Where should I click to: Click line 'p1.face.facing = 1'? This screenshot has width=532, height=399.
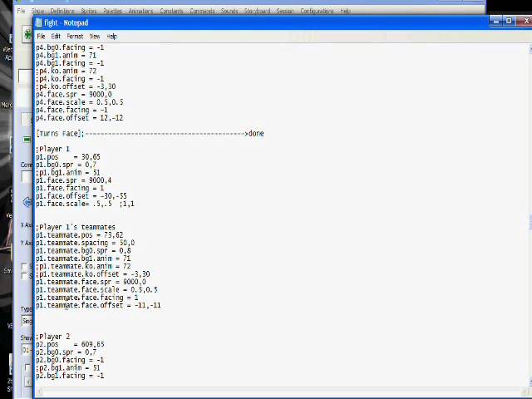70,188
